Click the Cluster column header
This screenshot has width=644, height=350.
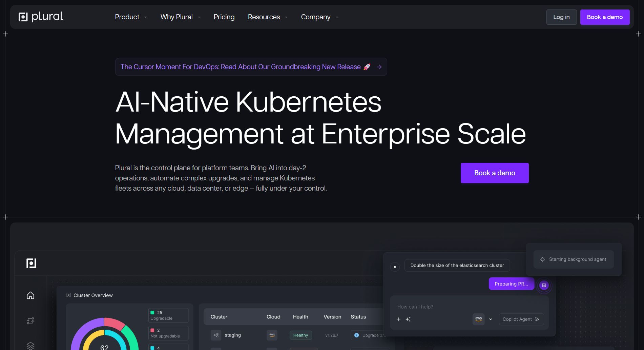tap(219, 317)
